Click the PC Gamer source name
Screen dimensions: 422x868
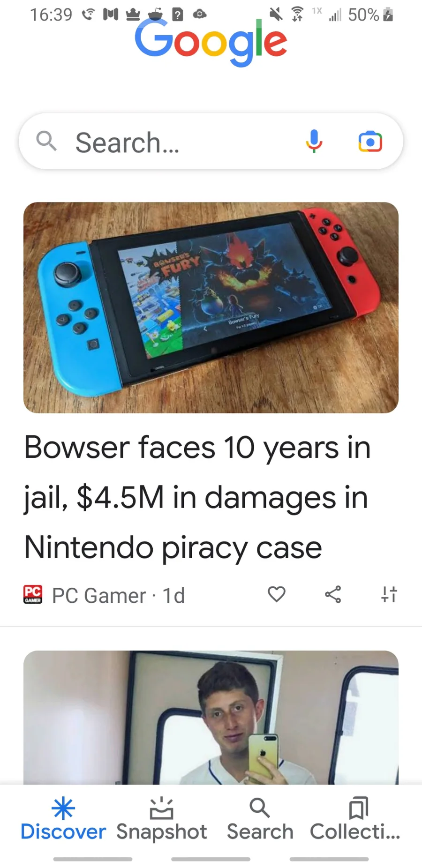click(x=99, y=595)
